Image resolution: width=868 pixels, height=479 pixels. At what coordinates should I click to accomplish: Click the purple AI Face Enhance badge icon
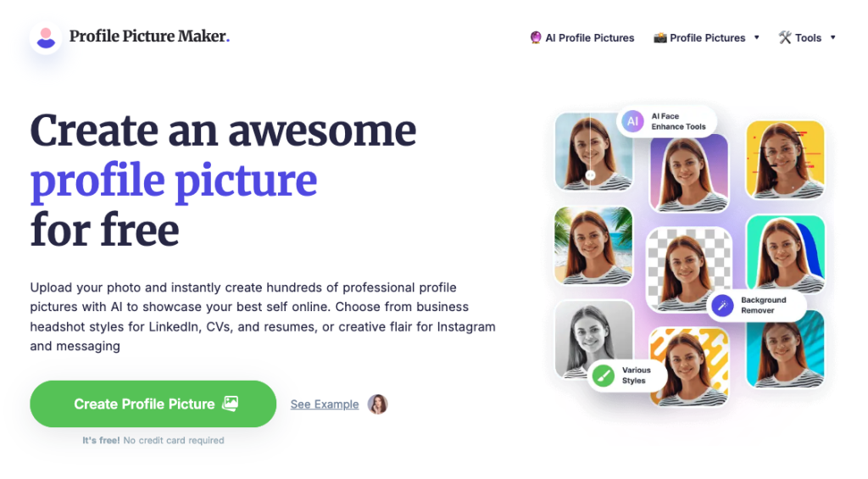[632, 121]
